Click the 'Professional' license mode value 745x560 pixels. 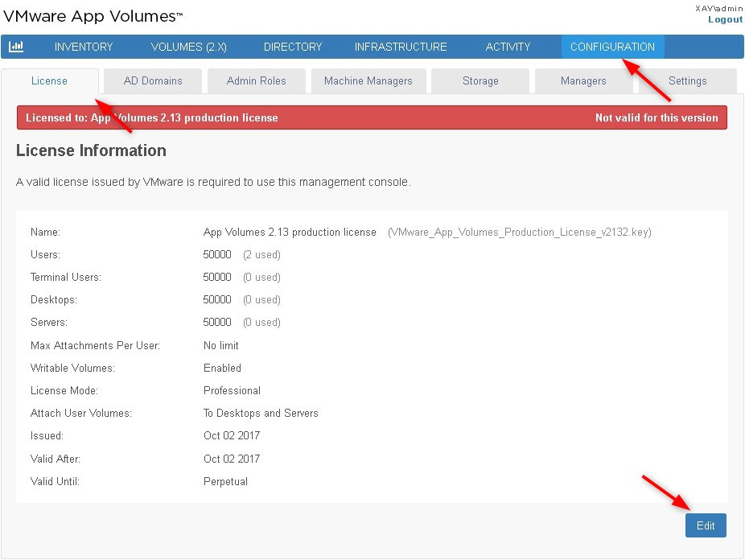(232, 390)
